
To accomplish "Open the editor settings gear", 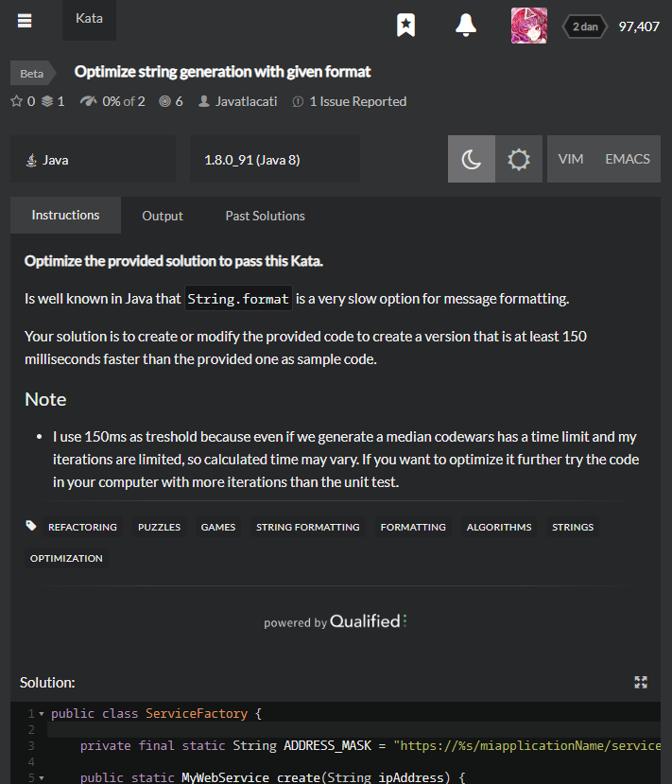I will coord(518,158).
